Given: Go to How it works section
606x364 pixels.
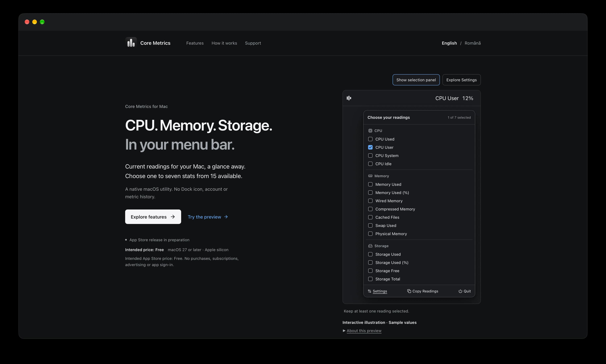Looking at the screenshot, I should point(224,43).
